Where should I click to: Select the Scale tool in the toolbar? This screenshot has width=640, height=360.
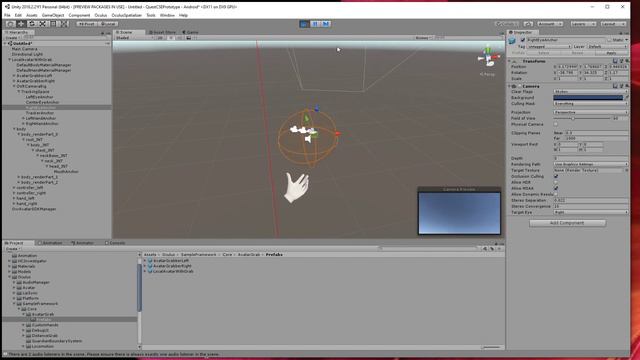[42, 24]
